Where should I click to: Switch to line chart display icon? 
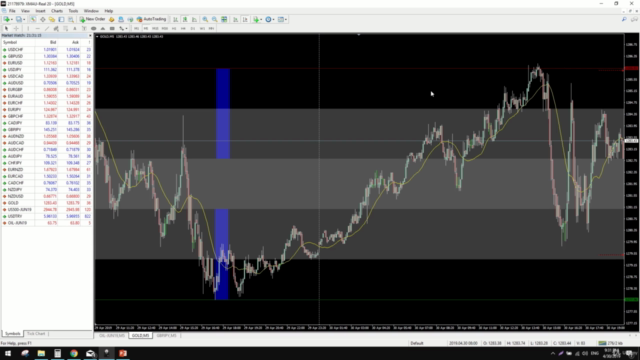pyautogui.click(x=194, y=19)
